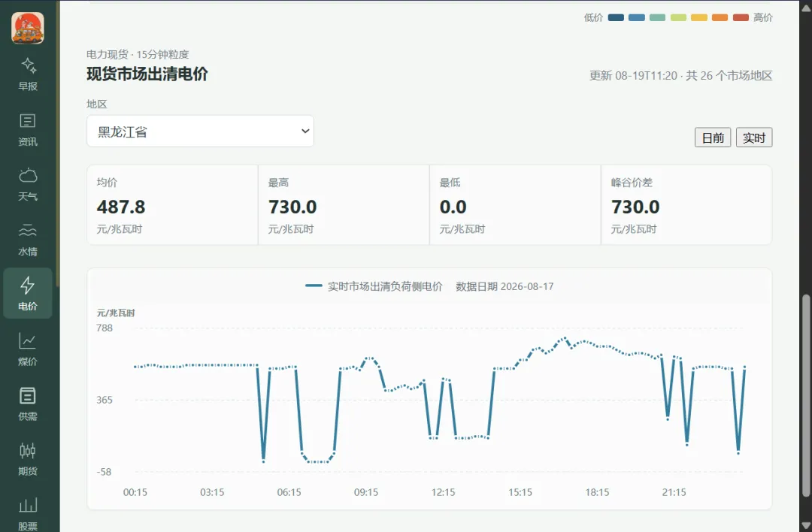Image resolution: width=812 pixels, height=532 pixels.
Task: Open the 地区 dropdown showing 黑龙江省
Action: (200, 131)
